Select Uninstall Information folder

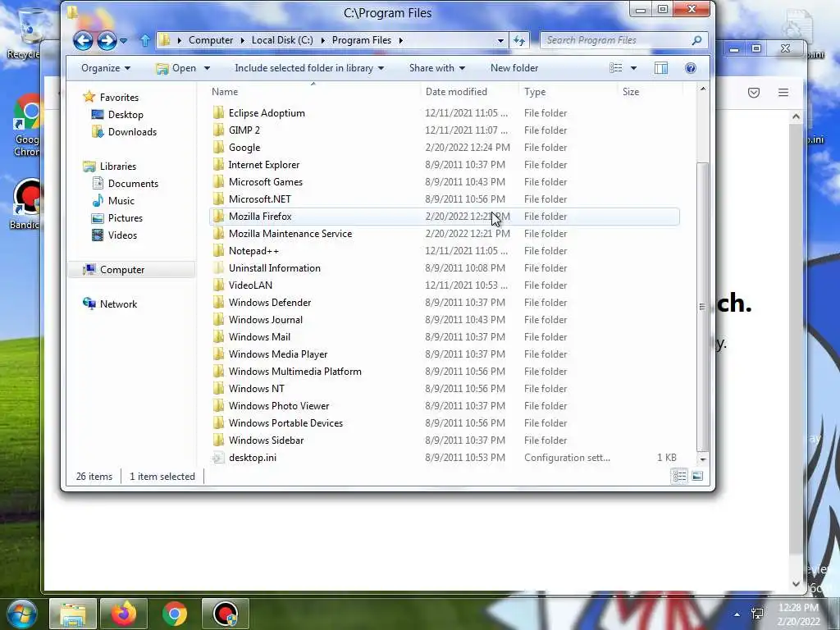pyautogui.click(x=274, y=268)
